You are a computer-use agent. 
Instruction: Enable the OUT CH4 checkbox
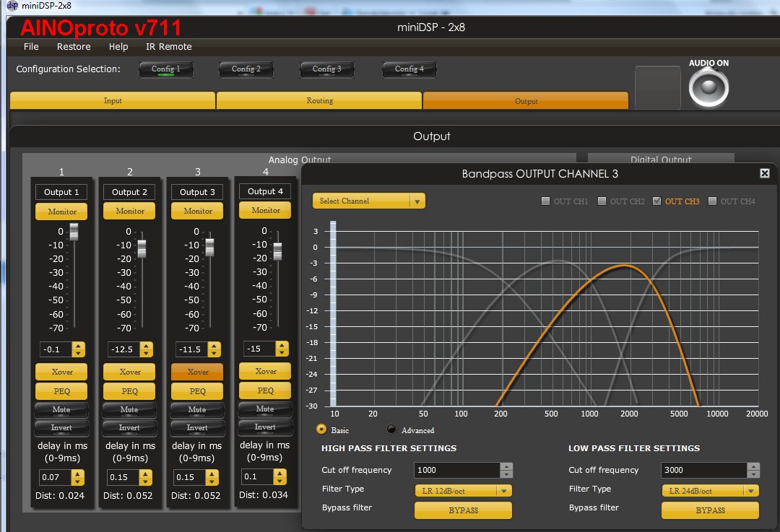(x=712, y=201)
